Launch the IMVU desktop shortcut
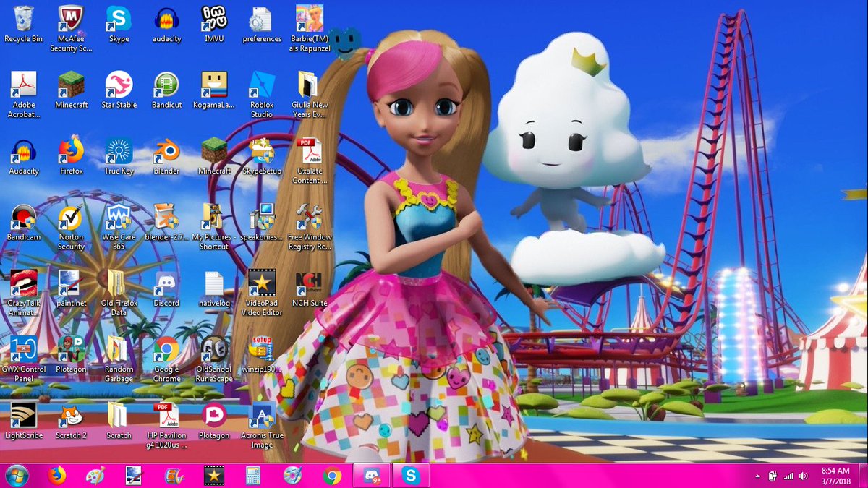 tap(214, 24)
